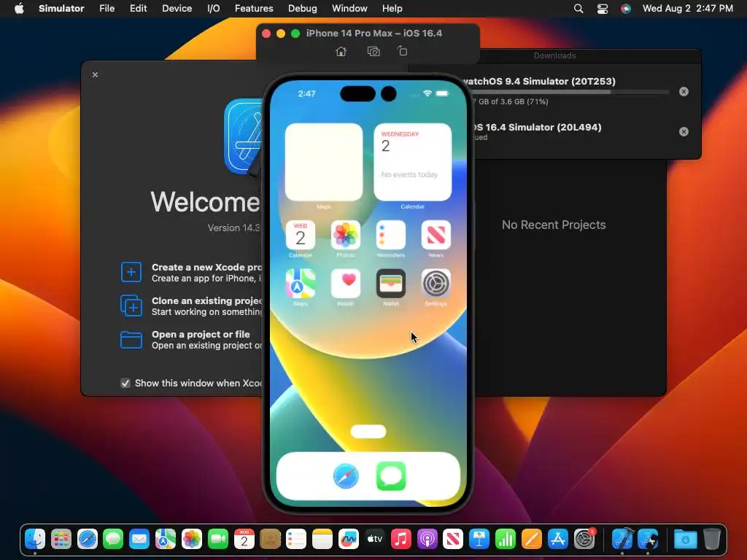Open Launchpad from the Dock
Viewport: 747px width, 560px height.
click(x=61, y=539)
